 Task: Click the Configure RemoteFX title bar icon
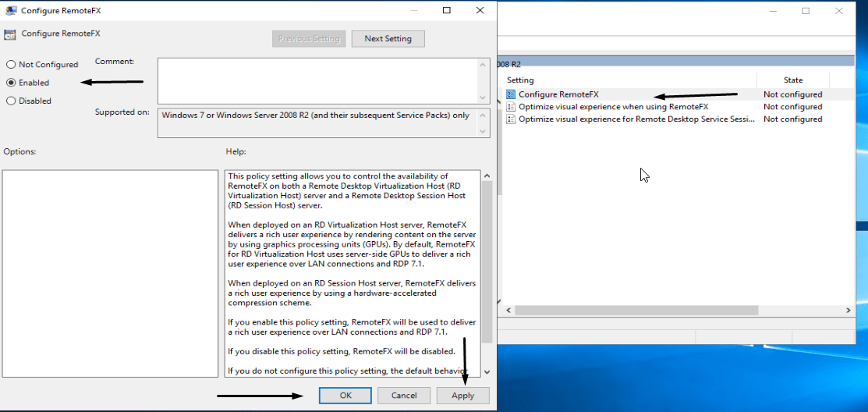coord(11,11)
